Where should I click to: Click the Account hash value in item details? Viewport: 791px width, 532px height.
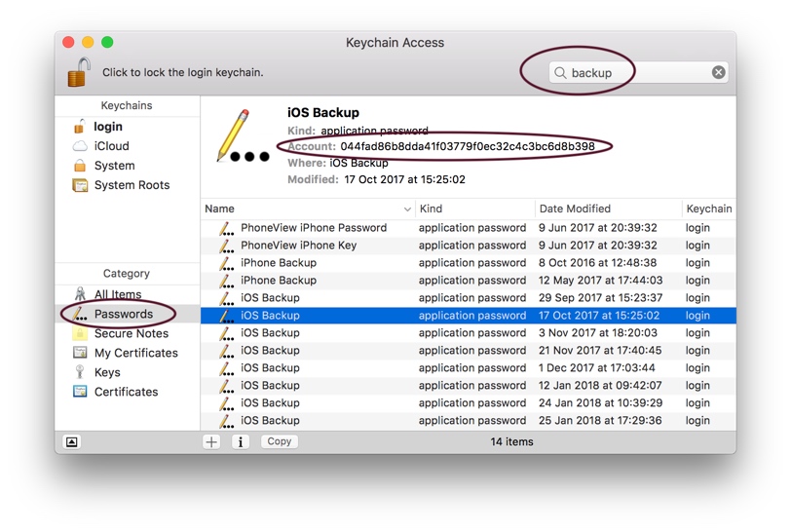click(468, 146)
